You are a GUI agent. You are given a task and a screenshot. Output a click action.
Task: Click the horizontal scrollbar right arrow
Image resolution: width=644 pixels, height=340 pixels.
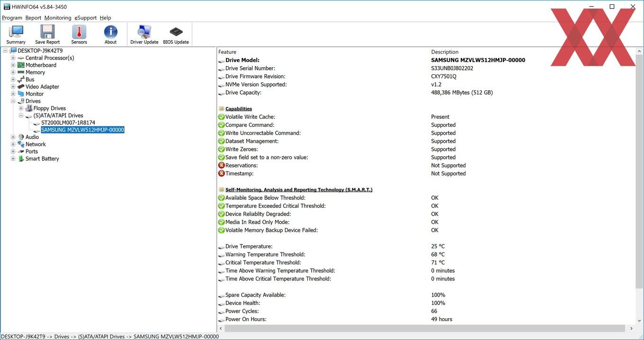click(x=631, y=328)
